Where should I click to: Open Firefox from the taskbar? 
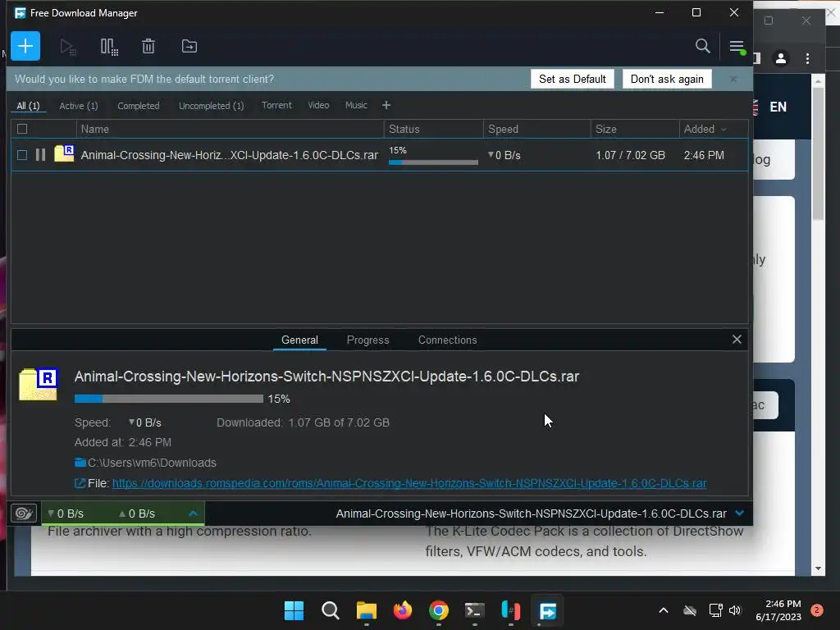coord(402,610)
